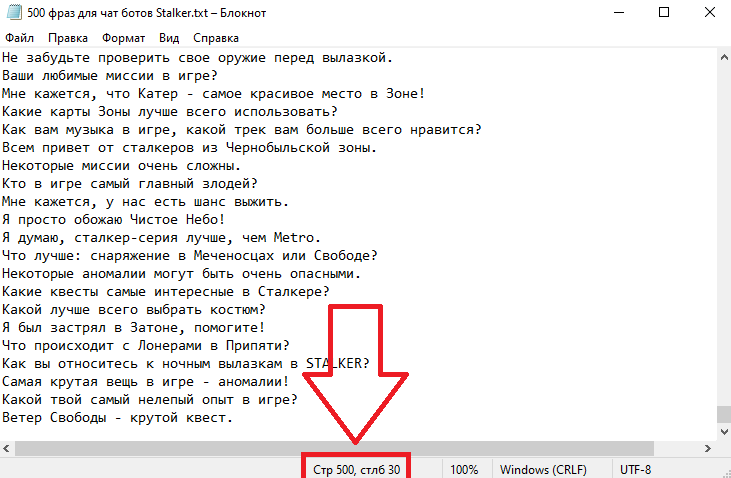
Task: Click the 100% zoom status entry
Action: pos(464,469)
